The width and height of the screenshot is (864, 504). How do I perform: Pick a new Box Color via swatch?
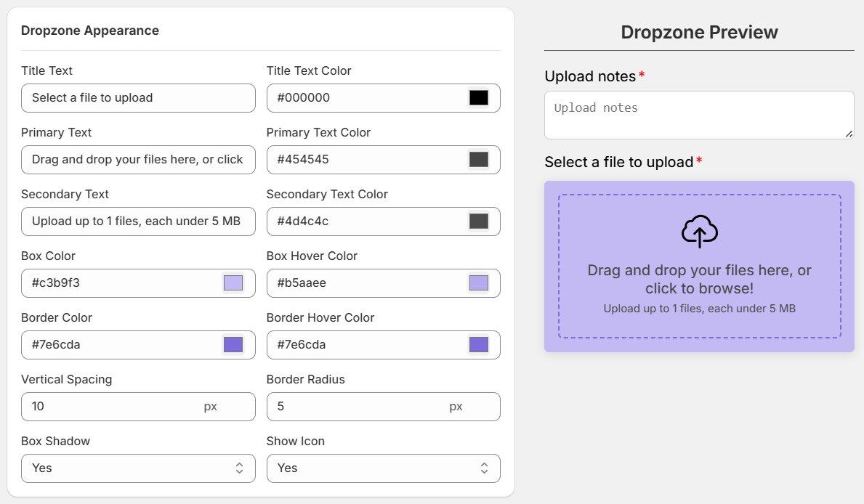point(233,283)
